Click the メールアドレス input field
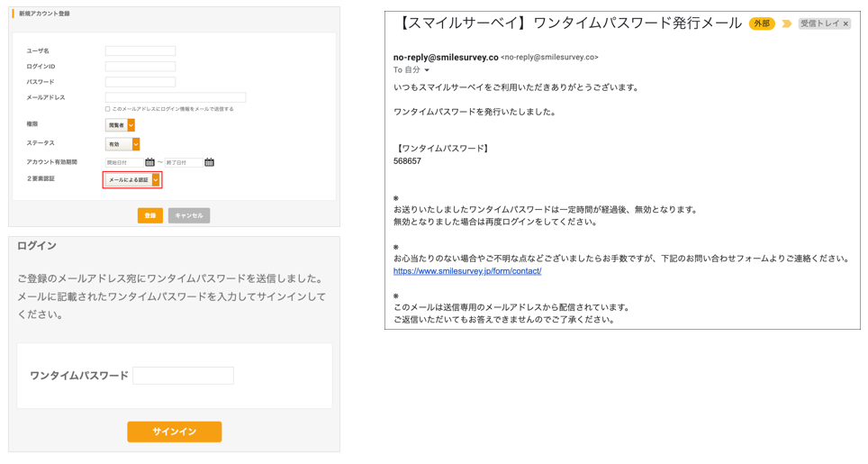Viewport: 868px width, 464px height. (176, 97)
